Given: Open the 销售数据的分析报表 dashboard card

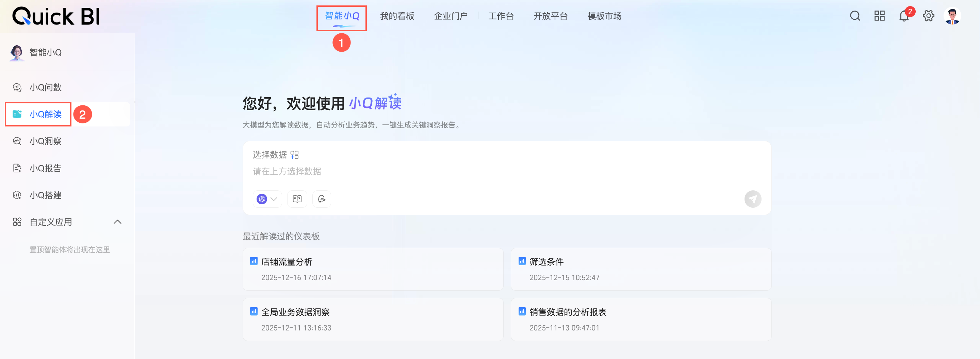Looking at the screenshot, I should (x=641, y=319).
